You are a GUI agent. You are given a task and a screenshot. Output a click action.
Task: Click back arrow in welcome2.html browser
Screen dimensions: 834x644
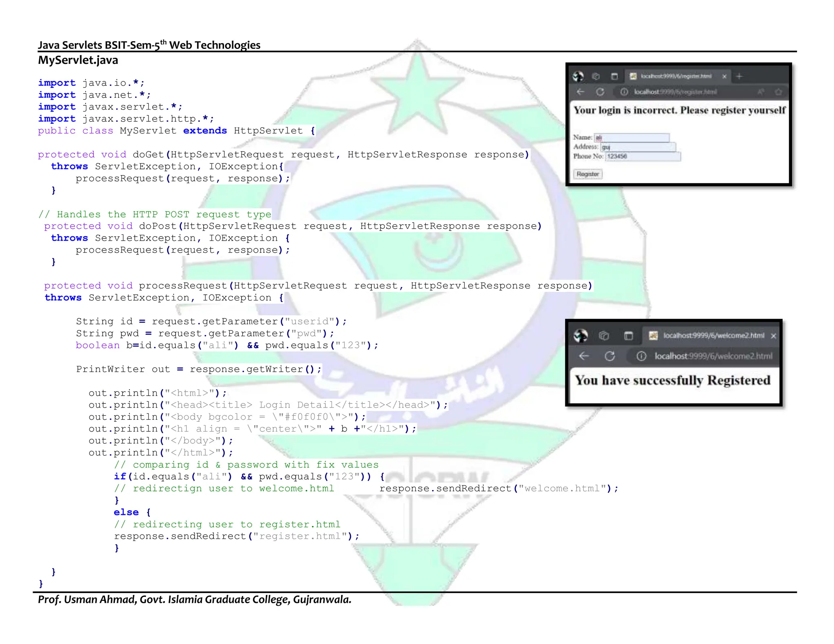(584, 356)
